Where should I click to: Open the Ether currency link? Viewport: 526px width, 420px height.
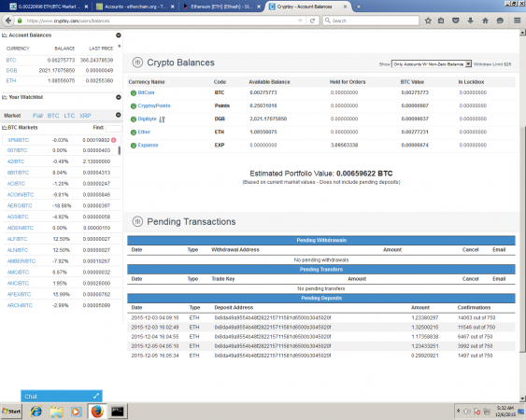tap(144, 132)
